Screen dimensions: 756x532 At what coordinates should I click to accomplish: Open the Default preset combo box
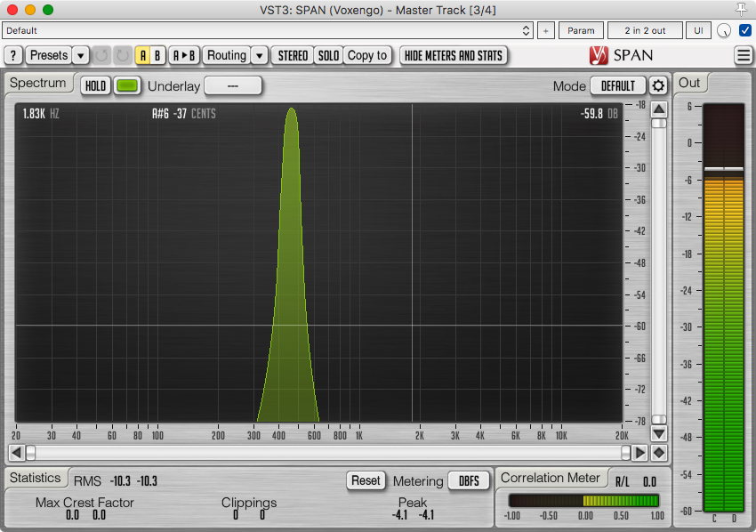tap(268, 30)
